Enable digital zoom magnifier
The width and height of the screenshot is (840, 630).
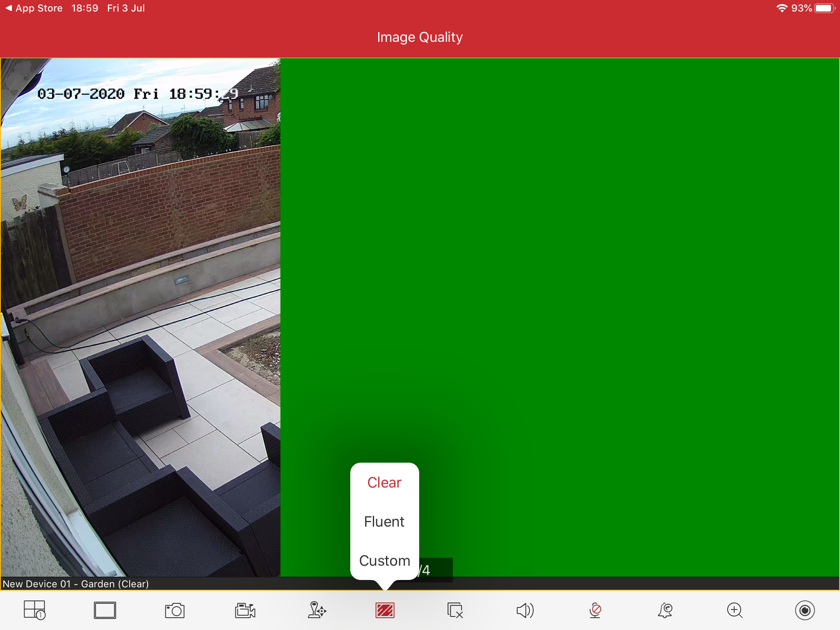(735, 610)
